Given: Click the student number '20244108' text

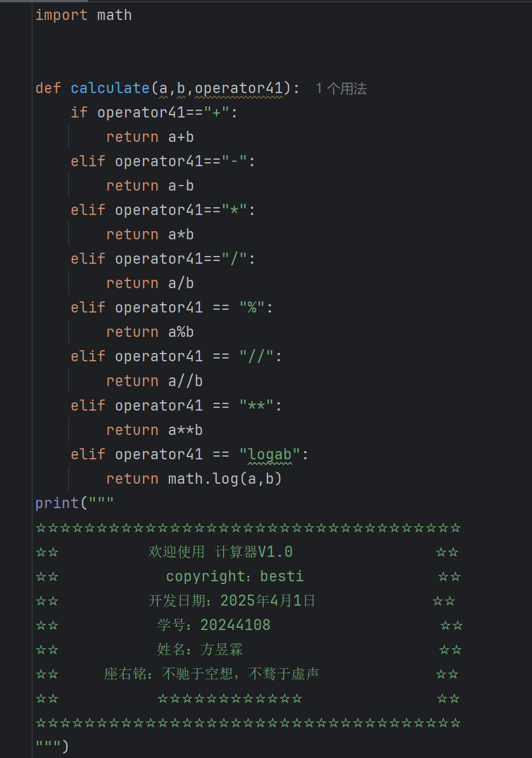Looking at the screenshot, I should (x=235, y=625).
